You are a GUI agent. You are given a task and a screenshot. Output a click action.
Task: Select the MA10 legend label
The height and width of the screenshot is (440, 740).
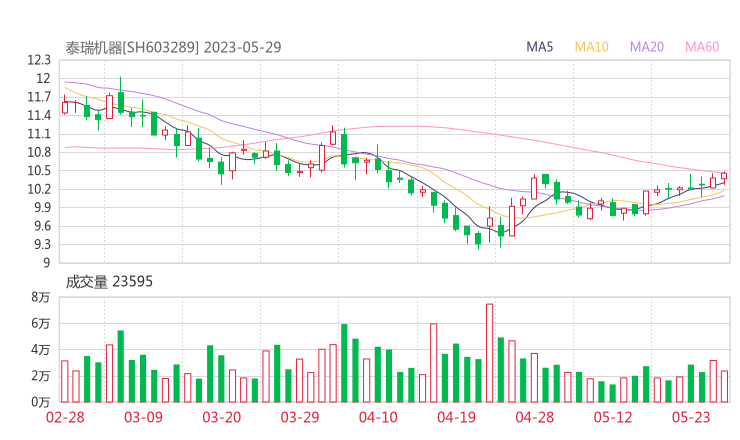pyautogui.click(x=591, y=47)
